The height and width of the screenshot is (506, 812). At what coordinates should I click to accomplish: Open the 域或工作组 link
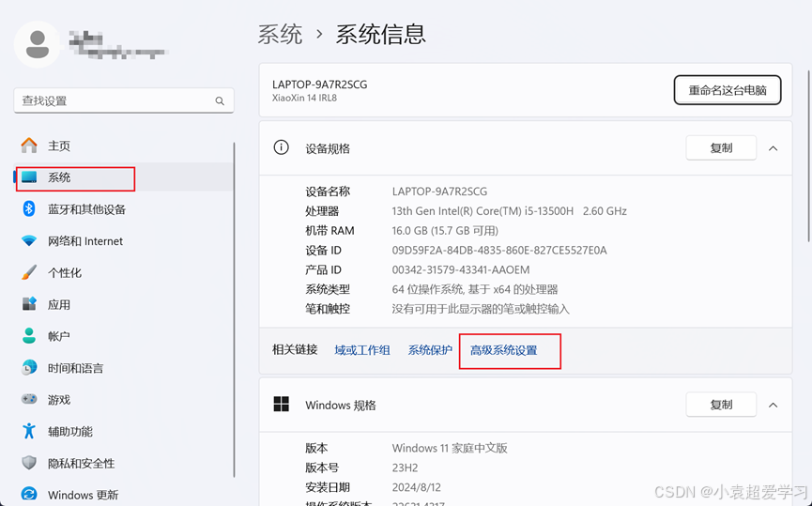pos(362,350)
